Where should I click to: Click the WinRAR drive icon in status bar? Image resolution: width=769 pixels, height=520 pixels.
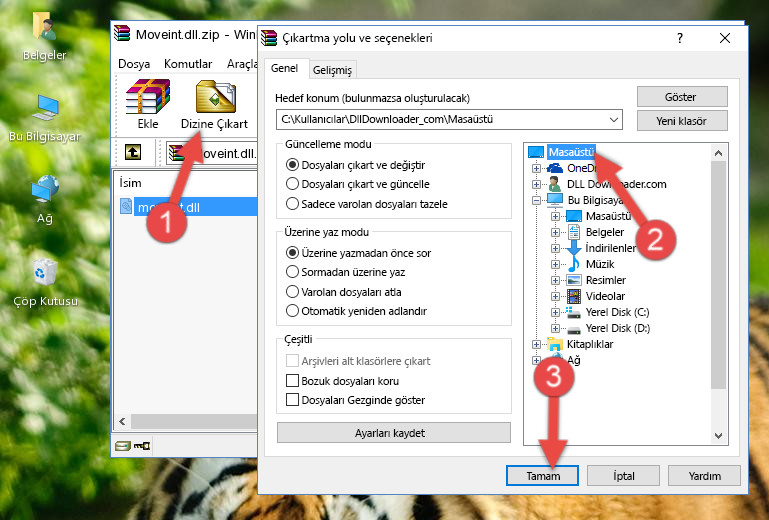click(x=123, y=445)
